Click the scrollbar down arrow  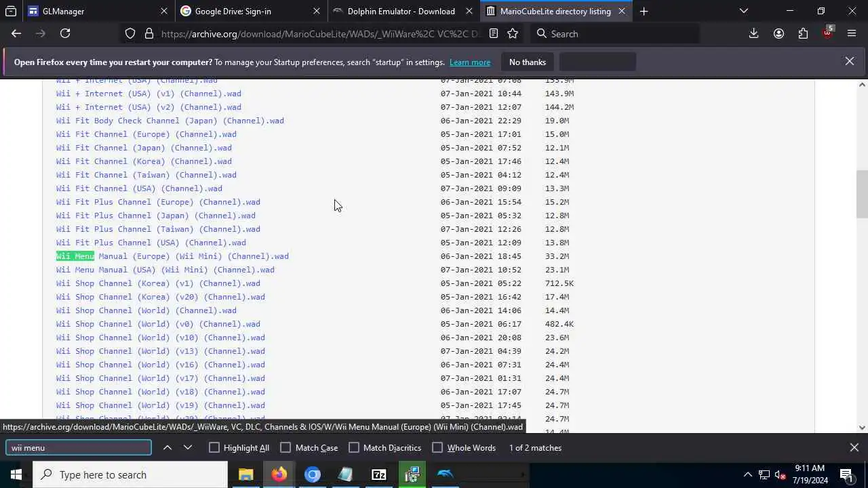[x=862, y=428]
